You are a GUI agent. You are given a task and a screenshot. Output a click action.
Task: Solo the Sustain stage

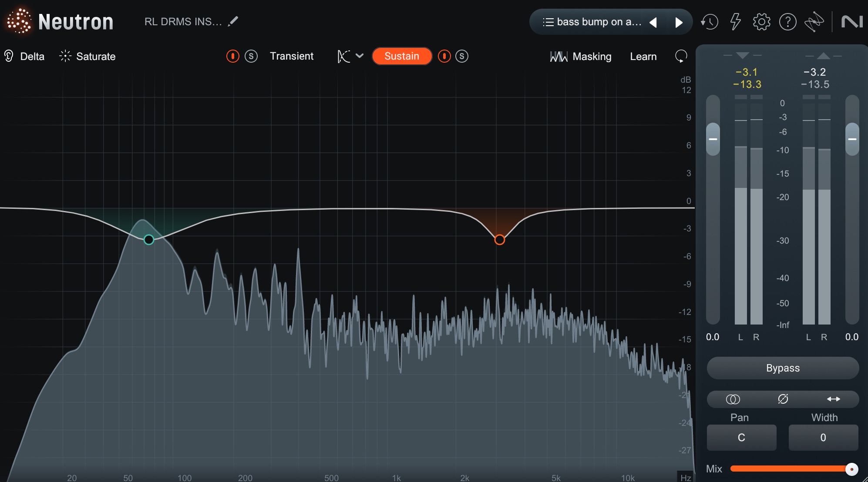(x=462, y=56)
